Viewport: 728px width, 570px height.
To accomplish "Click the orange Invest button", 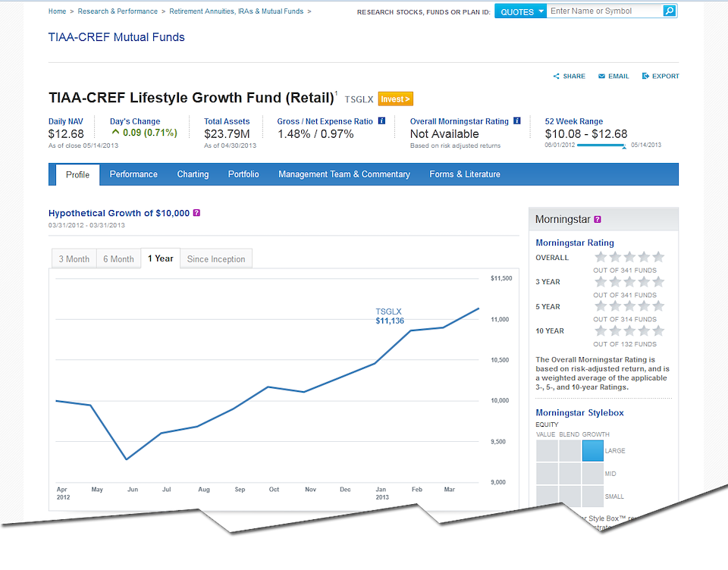I will pos(396,99).
